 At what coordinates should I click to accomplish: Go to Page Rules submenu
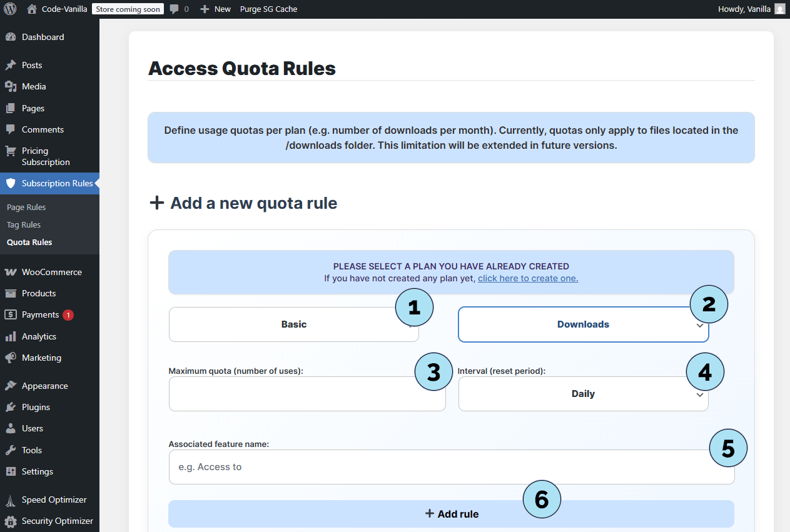pyautogui.click(x=26, y=207)
